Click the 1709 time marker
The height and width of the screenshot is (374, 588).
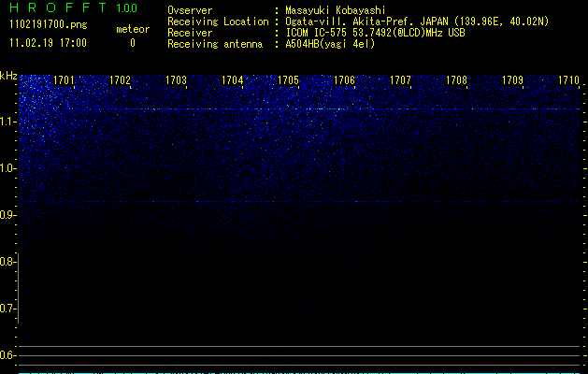point(512,80)
